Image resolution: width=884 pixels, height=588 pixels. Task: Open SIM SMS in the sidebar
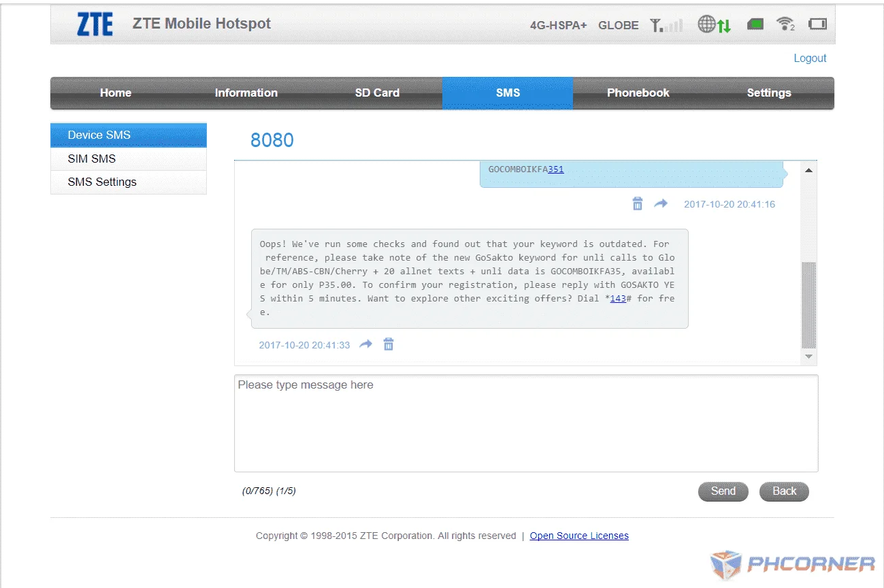click(x=129, y=159)
